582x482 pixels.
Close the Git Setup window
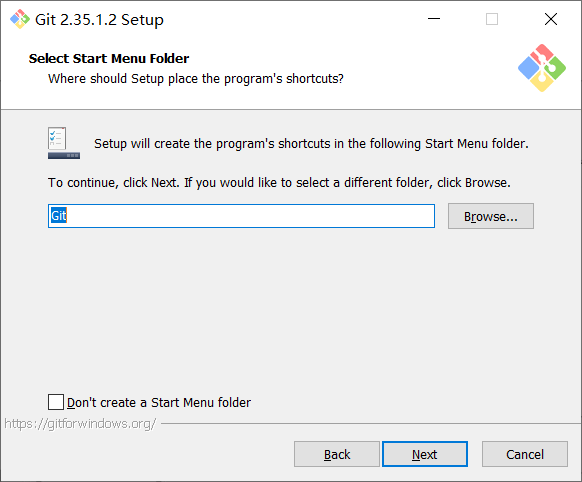tap(551, 19)
